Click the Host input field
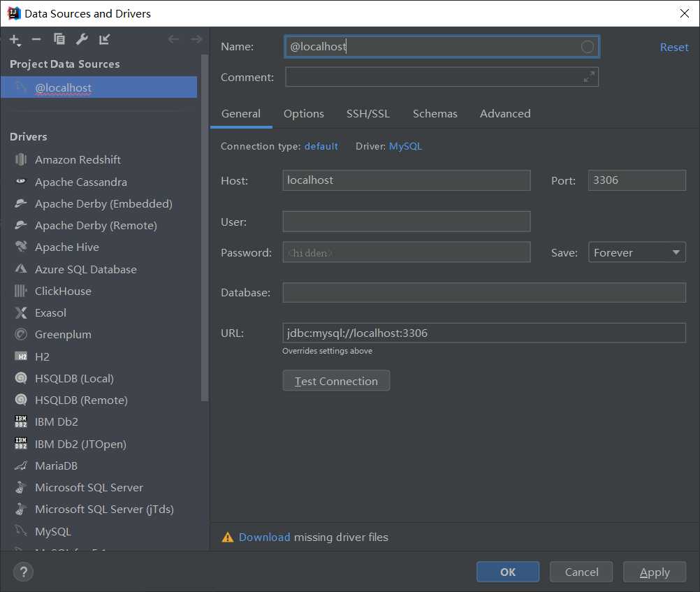Image resolution: width=700 pixels, height=592 pixels. 407,180
